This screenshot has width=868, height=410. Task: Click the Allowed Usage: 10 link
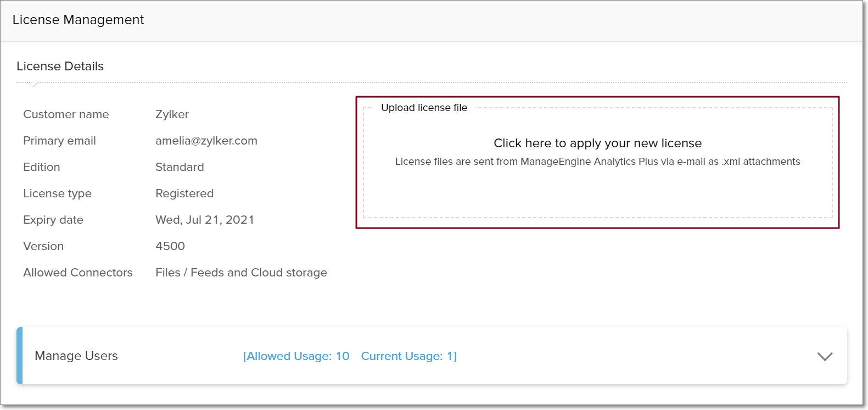[296, 356]
